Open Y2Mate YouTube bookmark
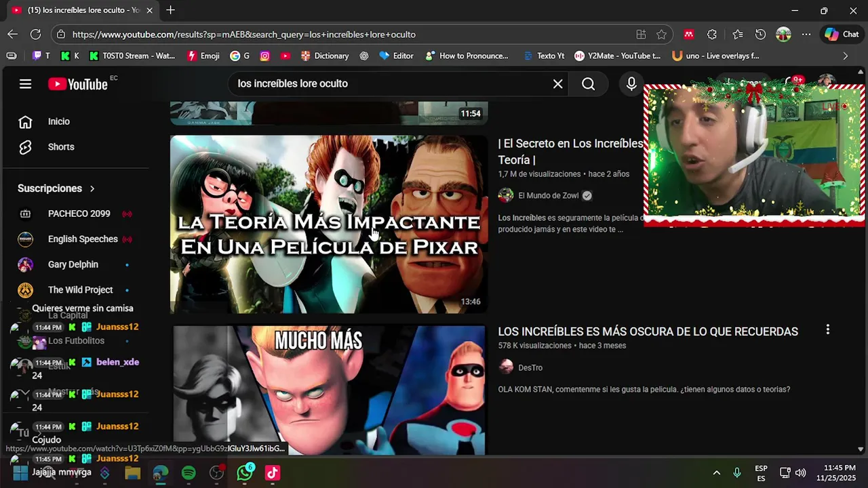The height and width of the screenshot is (488, 868). pyautogui.click(x=618, y=56)
